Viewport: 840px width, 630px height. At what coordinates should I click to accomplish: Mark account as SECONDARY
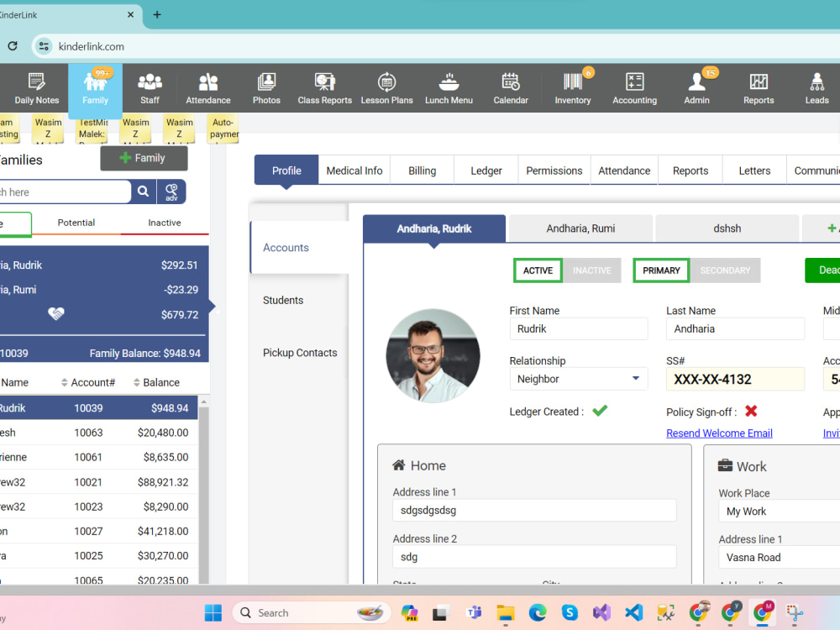[725, 270]
